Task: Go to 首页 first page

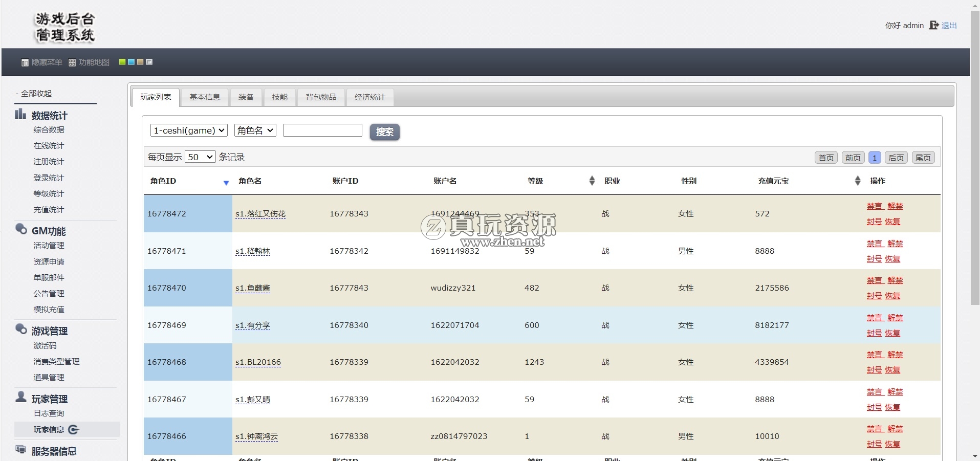Action: pyautogui.click(x=826, y=158)
